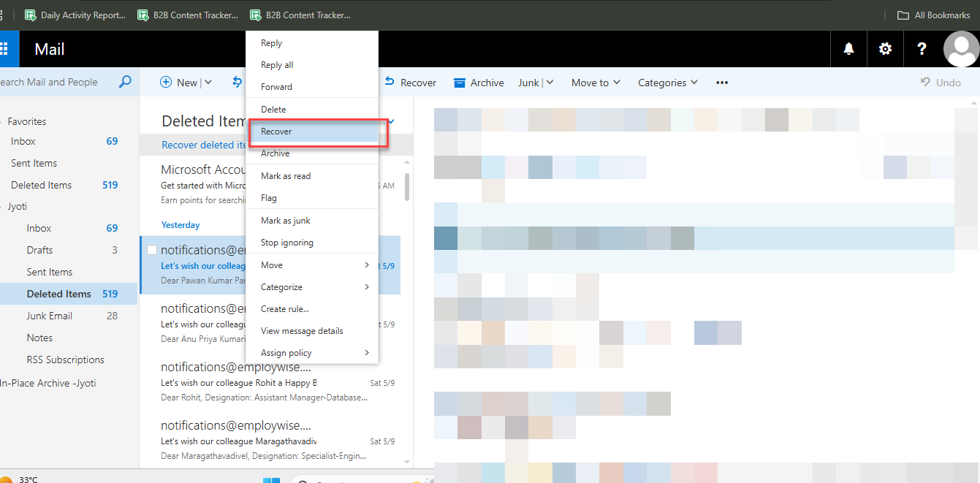
Task: Tick the selected message's checkbox
Action: [152, 250]
